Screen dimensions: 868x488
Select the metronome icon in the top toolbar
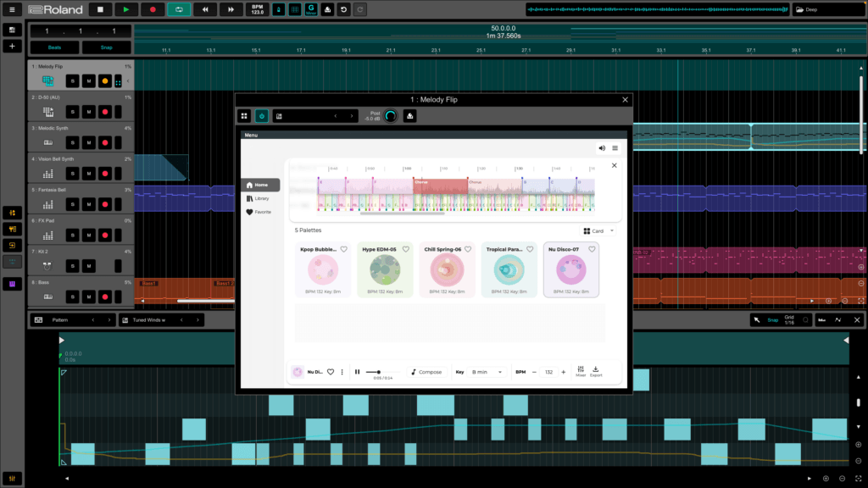(279, 9)
